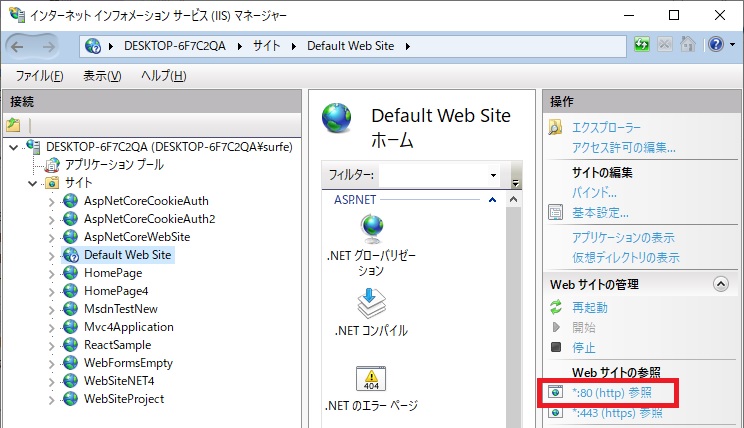The image size is (744, 428).
Task: Open the ファイル(F) menu
Action: [39, 76]
